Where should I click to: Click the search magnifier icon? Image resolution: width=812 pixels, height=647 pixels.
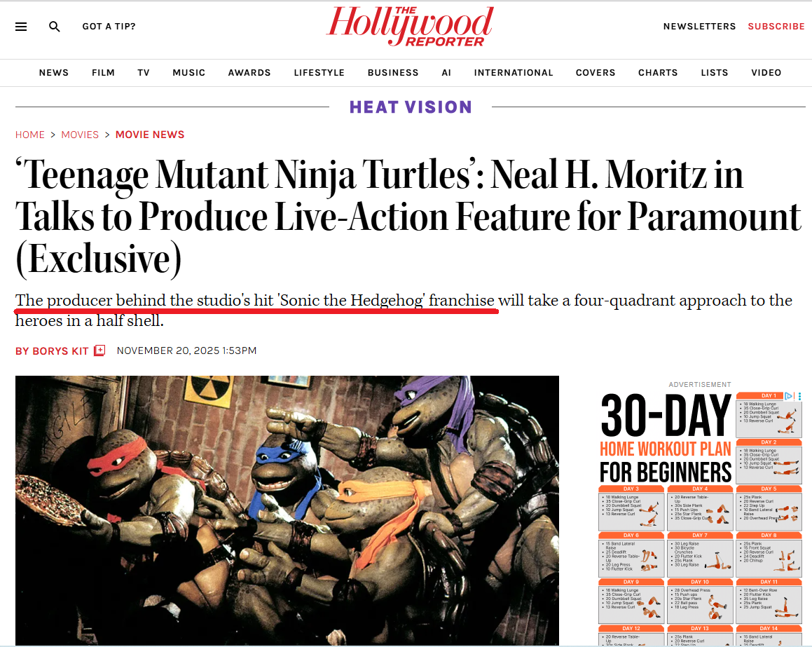click(55, 27)
